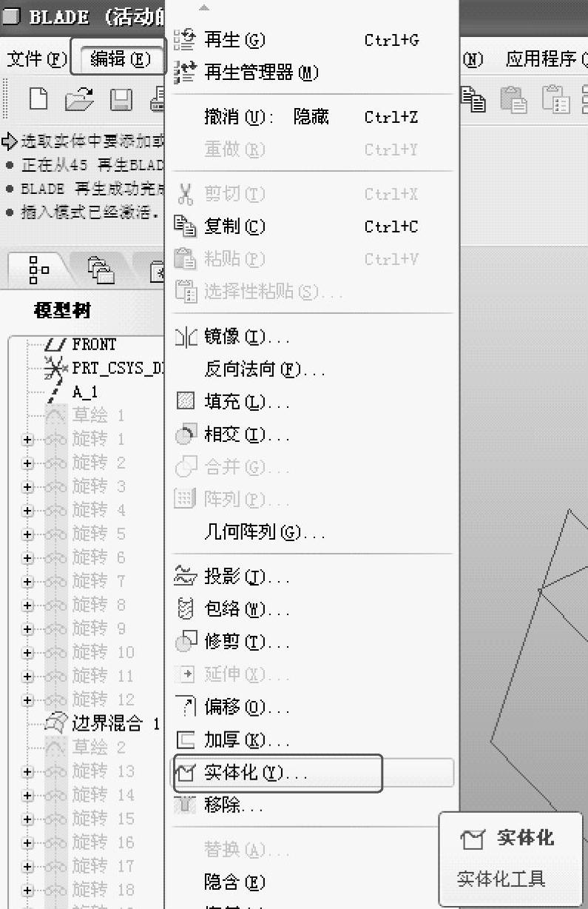Click the greyed 选择性粘贴(S)... entry
Viewport: 588px width, 909px height.
311,292
